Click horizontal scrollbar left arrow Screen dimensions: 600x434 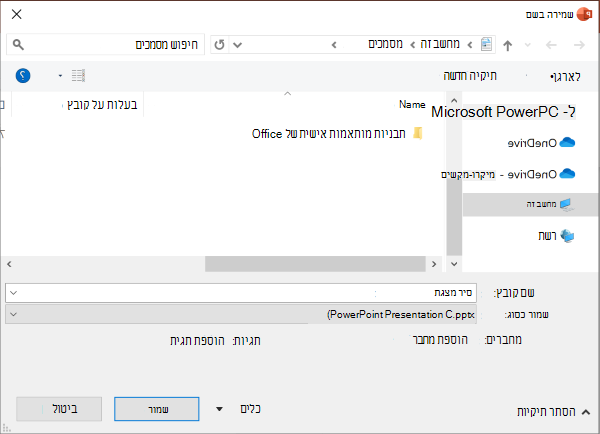tap(9, 264)
